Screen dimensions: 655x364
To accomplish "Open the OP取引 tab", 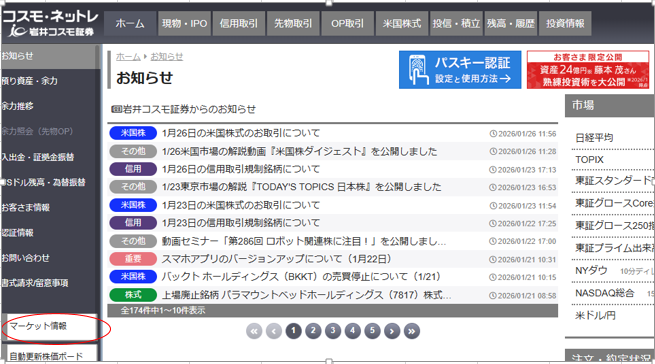I will 348,23.
